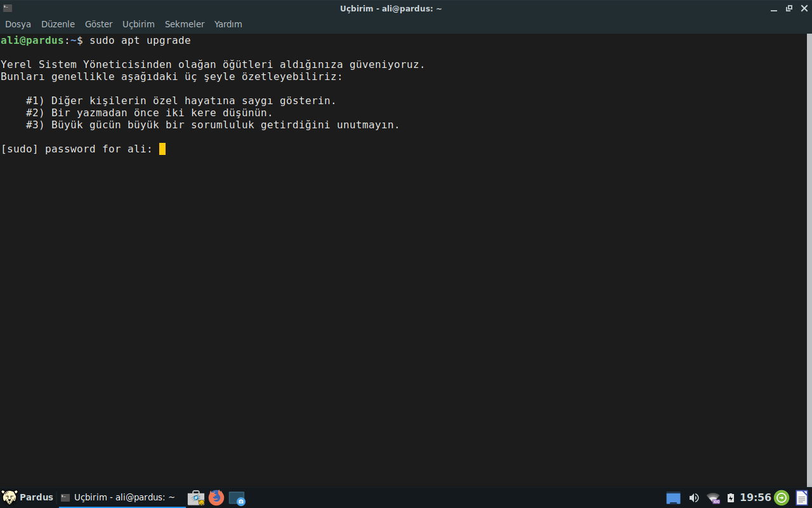Maximize the terminal window
Image resolution: width=812 pixels, height=508 pixels.
[x=789, y=8]
